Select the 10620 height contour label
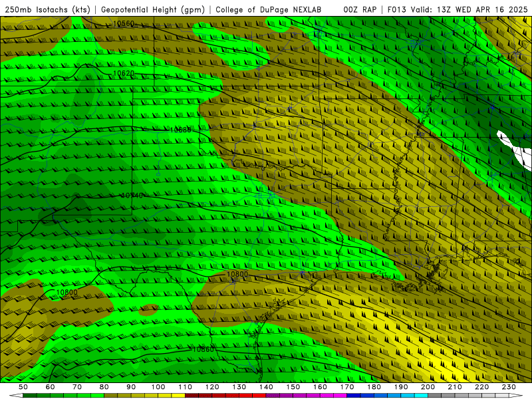The width and height of the screenshot is (532, 399). coord(124,73)
